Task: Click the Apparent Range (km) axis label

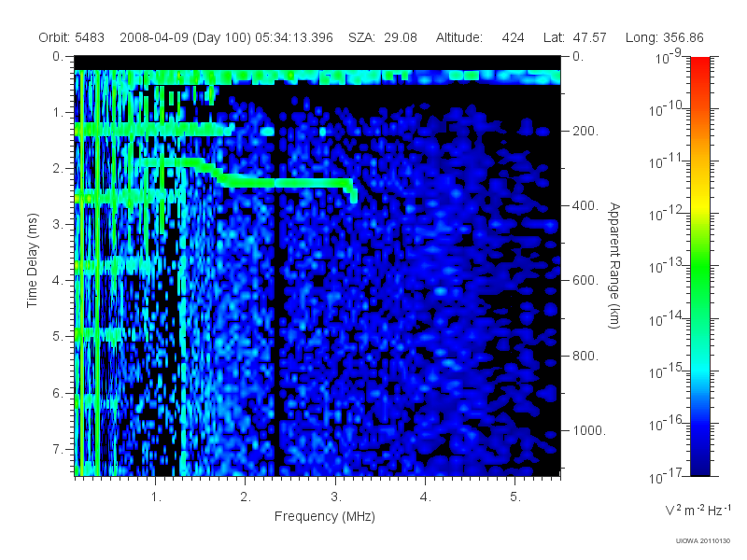Action: point(614,265)
